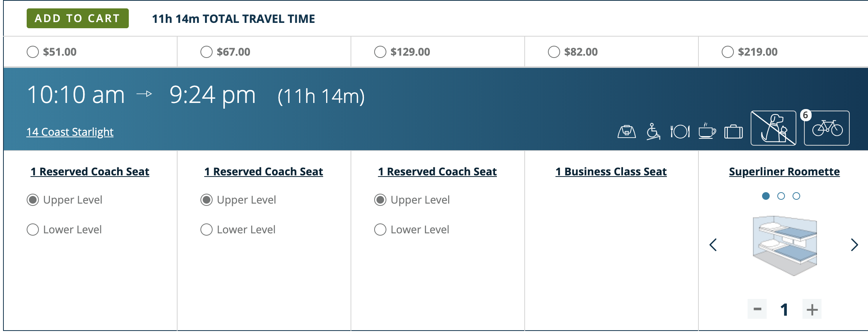Click the carry-on bag amenity icon

click(626, 132)
